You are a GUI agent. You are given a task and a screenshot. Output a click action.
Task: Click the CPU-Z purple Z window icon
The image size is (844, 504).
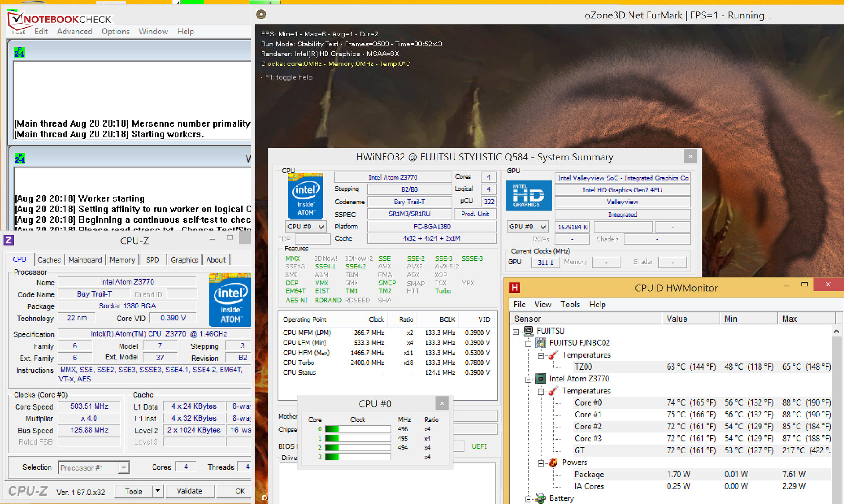(x=8, y=240)
